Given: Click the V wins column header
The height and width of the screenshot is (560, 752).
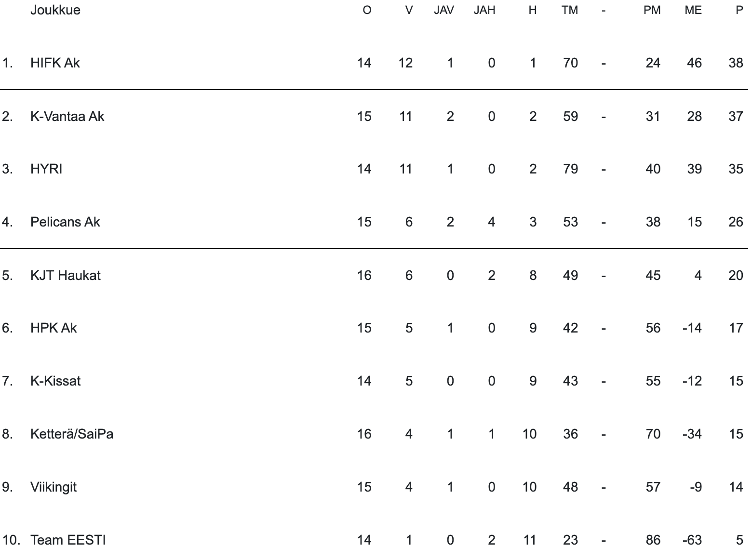Looking at the screenshot, I should (x=409, y=10).
